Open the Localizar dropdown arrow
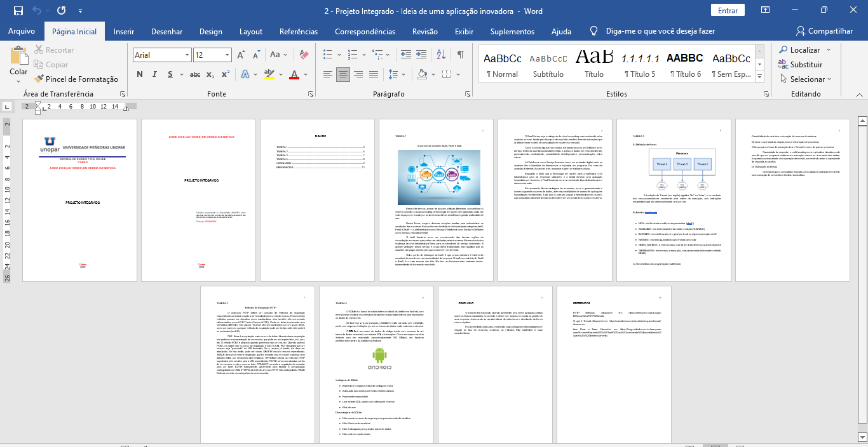The image size is (868, 447). click(828, 50)
